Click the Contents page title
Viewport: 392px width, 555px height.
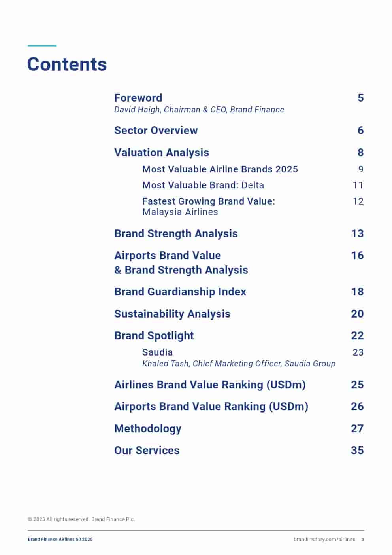(x=67, y=64)
